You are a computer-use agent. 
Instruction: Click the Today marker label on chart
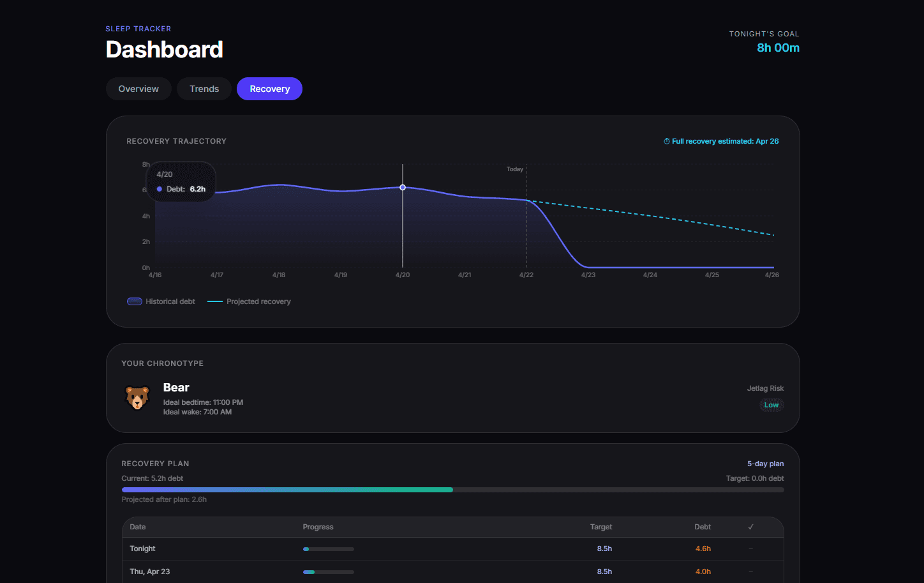(515, 169)
